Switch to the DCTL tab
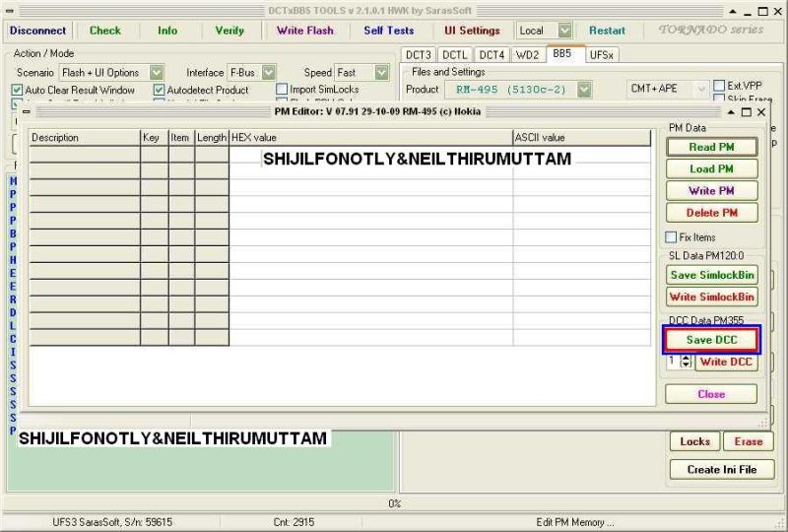 pyautogui.click(x=455, y=55)
